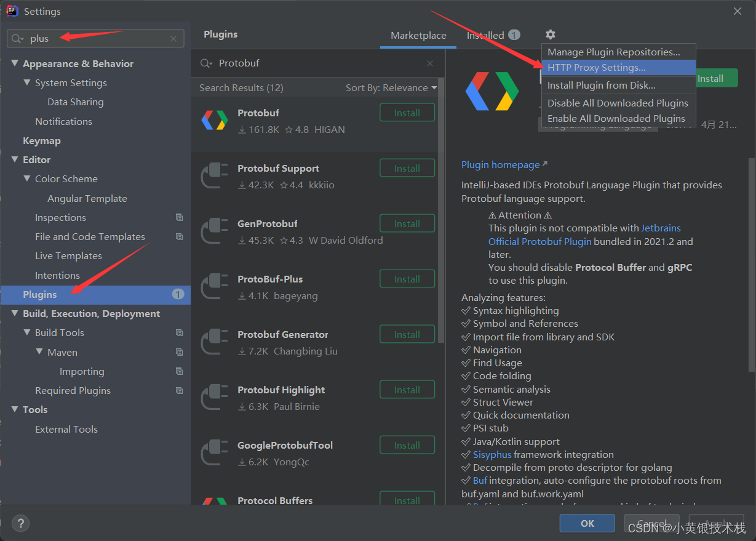756x541 pixels.
Task: Clear the Protobuf plugin search query
Action: (x=430, y=63)
